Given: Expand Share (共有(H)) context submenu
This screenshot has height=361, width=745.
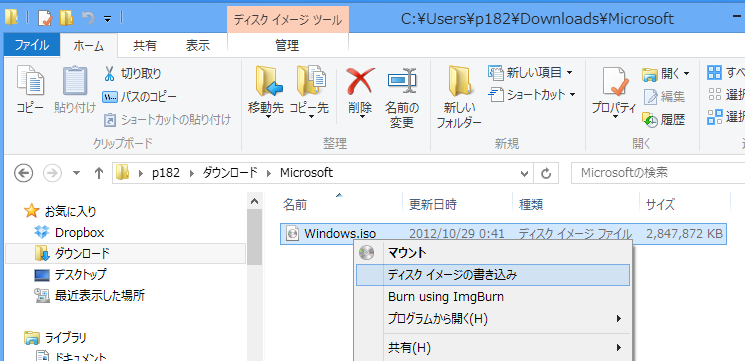Looking at the screenshot, I should [x=493, y=348].
